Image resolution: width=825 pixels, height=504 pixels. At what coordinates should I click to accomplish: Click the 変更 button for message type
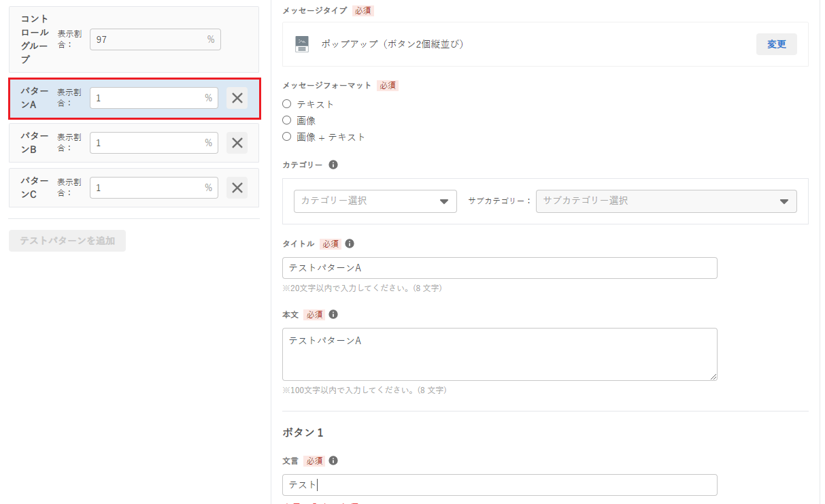point(776,44)
